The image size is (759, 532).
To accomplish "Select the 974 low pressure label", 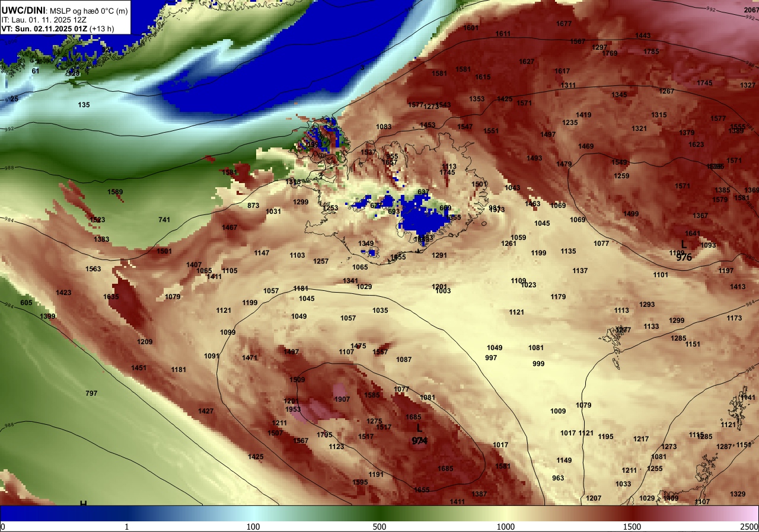I will tap(419, 440).
